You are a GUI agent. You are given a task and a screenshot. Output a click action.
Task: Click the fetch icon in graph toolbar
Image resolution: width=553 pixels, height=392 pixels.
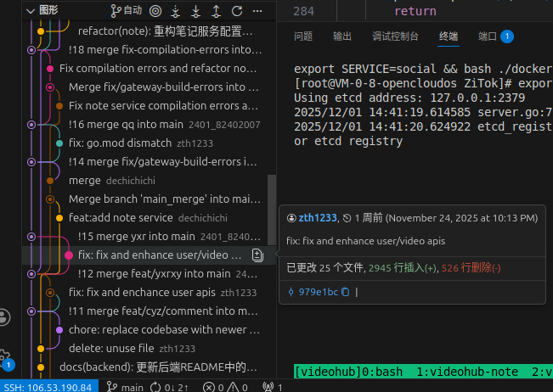[175, 11]
